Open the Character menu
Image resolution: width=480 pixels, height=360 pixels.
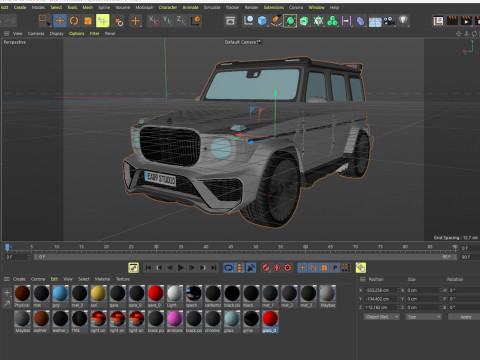[x=168, y=7]
